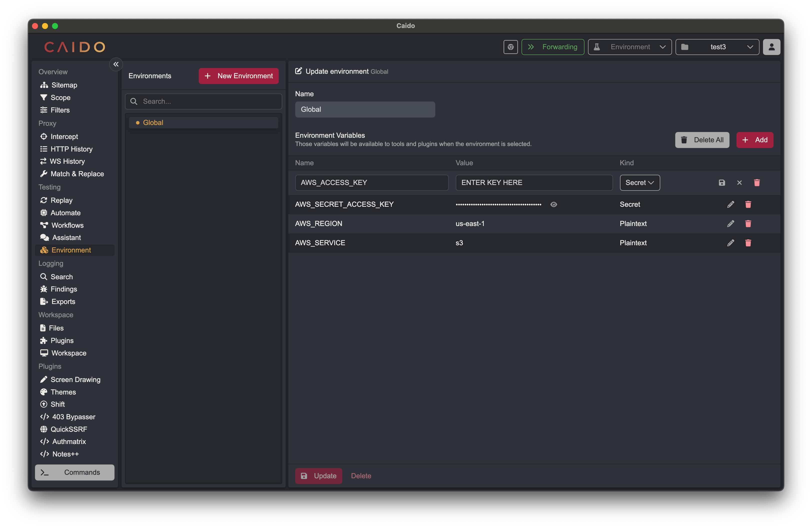Open Exports page
The image size is (812, 528).
click(x=75, y=301)
